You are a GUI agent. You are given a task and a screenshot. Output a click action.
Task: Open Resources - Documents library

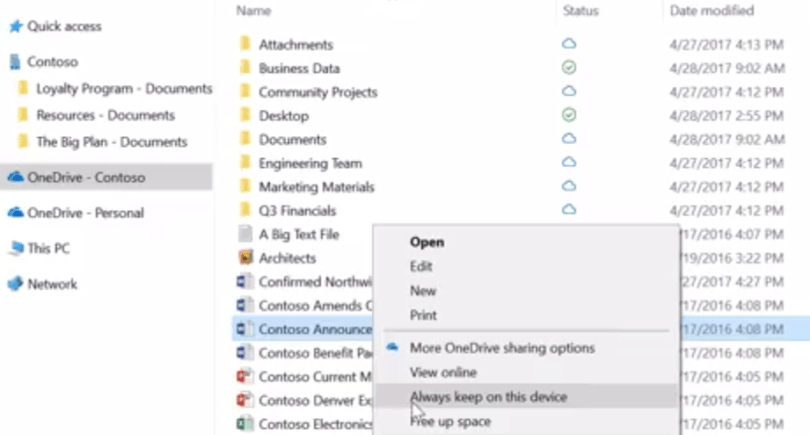105,115
